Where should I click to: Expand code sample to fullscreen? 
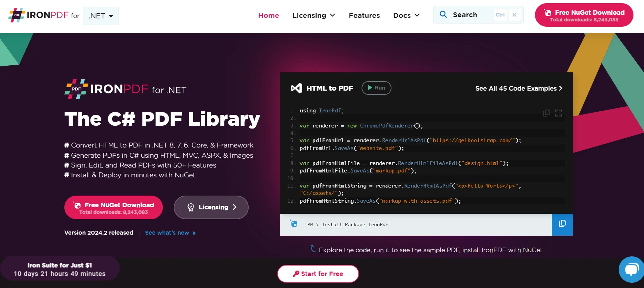(x=559, y=113)
